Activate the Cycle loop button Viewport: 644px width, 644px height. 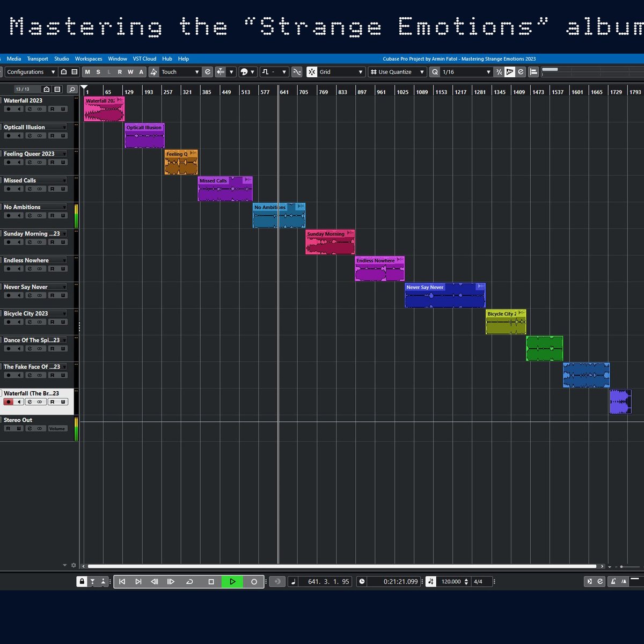pos(189,581)
